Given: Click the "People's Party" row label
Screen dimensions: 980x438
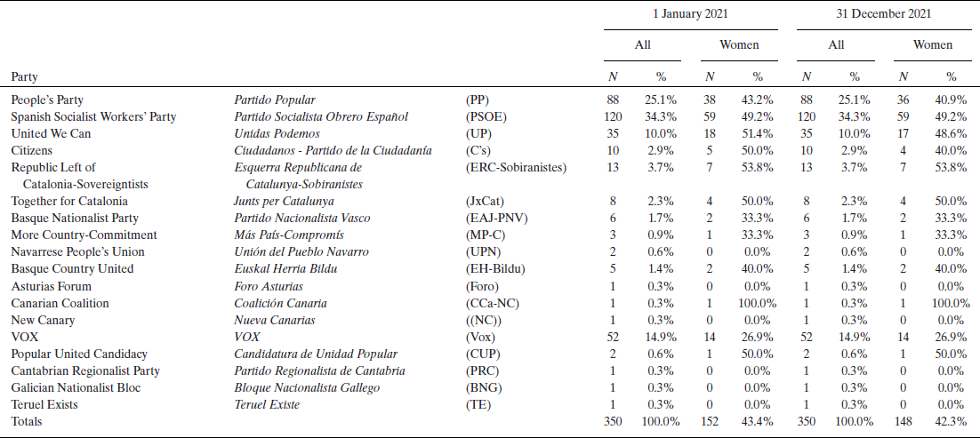Looking at the screenshot, I should pos(47,100).
